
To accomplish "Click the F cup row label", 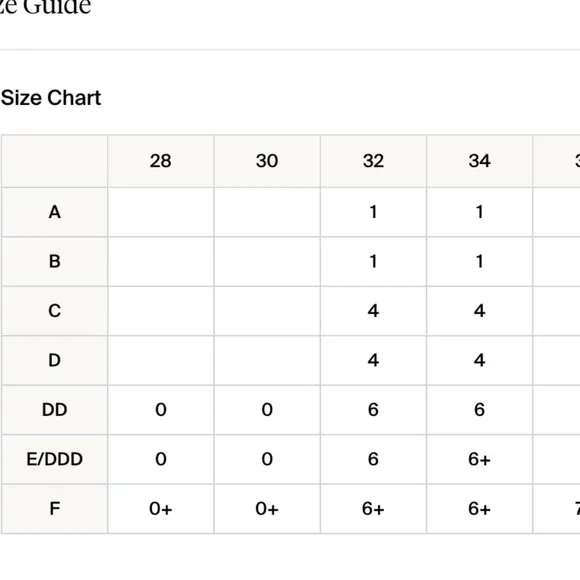I will point(54,509).
